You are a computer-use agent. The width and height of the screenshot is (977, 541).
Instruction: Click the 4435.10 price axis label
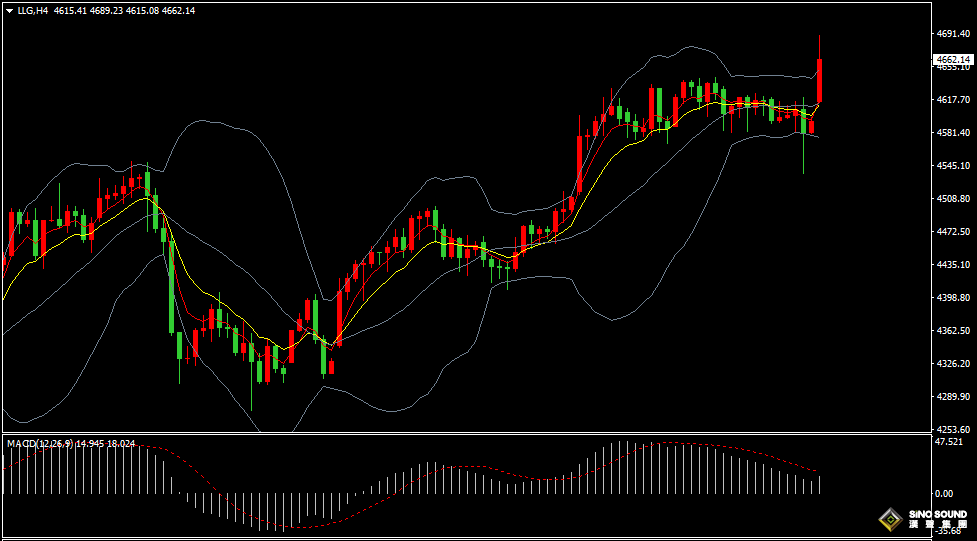pyautogui.click(x=953, y=265)
